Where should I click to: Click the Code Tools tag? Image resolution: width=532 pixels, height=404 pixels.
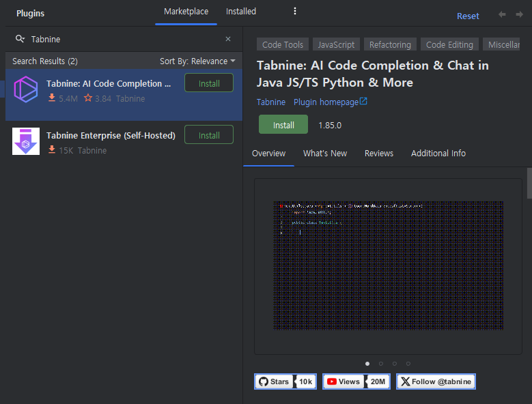click(x=283, y=44)
